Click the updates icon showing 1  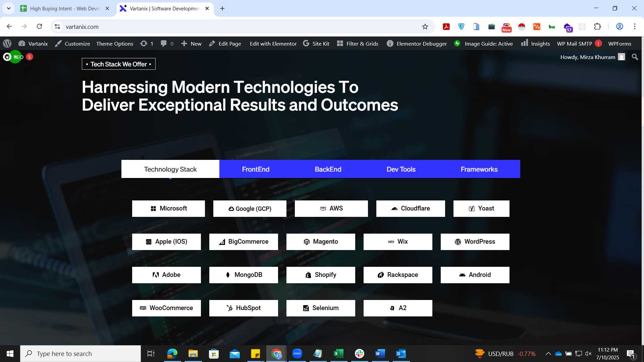tap(147, 44)
